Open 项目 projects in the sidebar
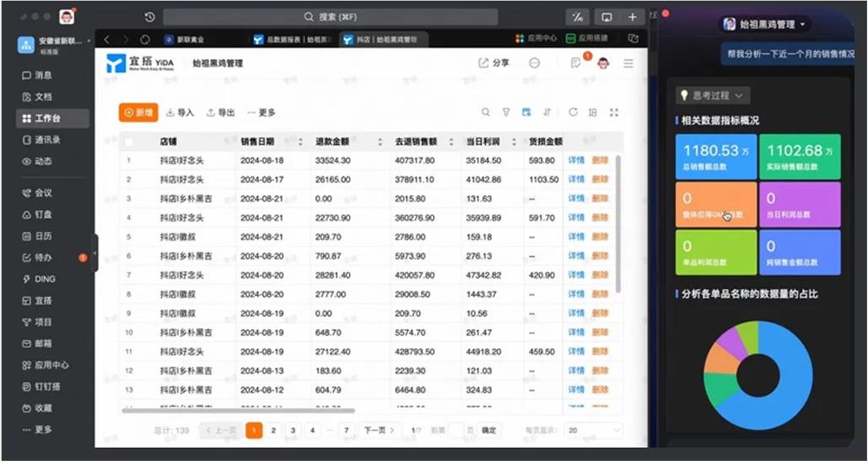868x461 pixels. tap(37, 322)
